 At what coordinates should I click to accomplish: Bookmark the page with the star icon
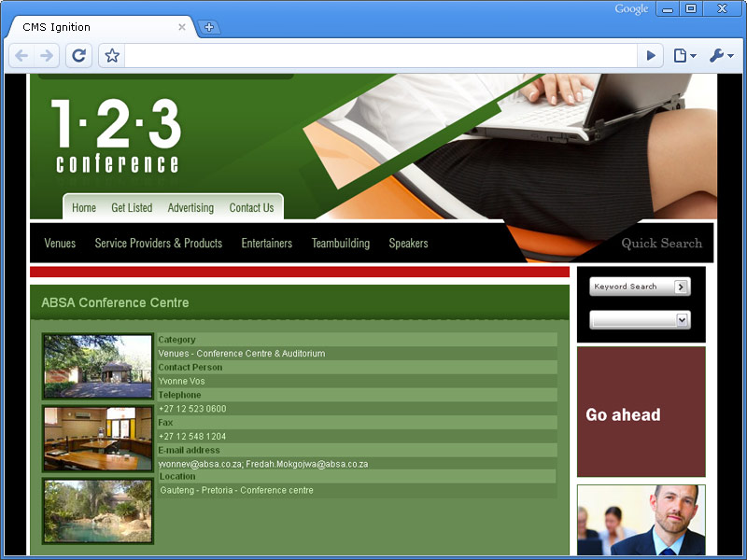112,56
